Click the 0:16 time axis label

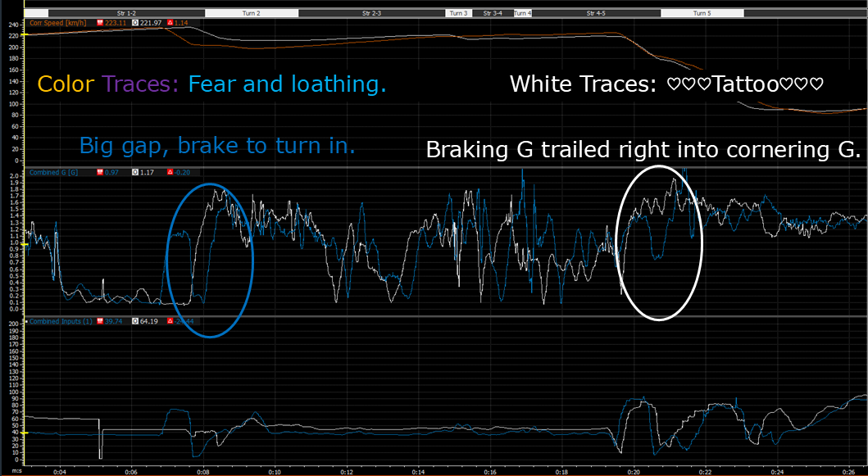tap(490, 472)
